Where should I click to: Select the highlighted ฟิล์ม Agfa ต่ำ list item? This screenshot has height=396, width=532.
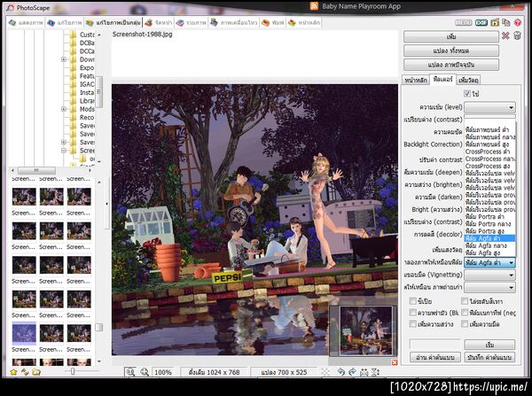489,238
